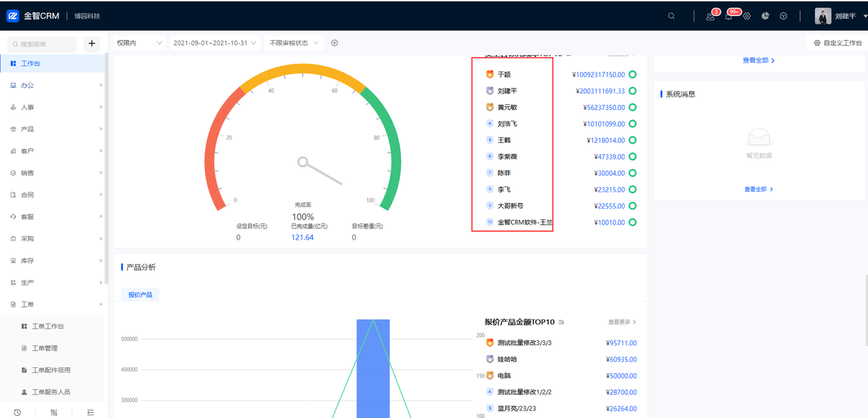Toggle the green circle beside 刘建平's amount
The image size is (868, 418).
coord(632,91)
